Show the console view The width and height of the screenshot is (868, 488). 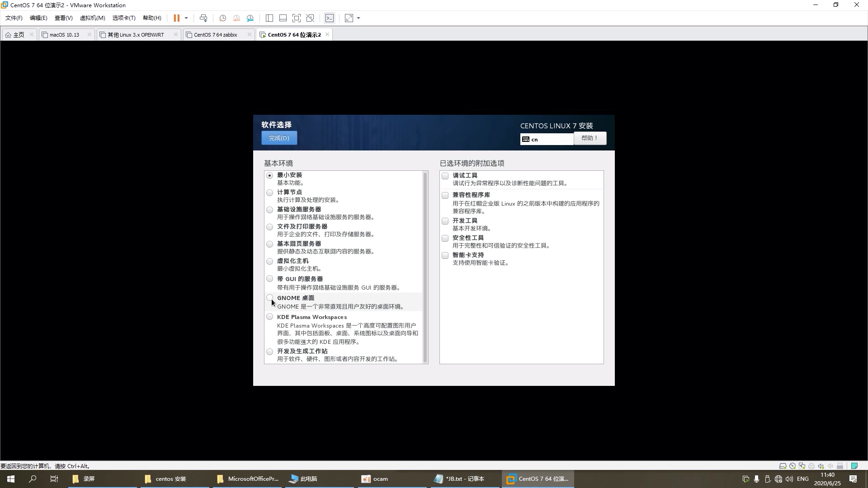pos(330,18)
